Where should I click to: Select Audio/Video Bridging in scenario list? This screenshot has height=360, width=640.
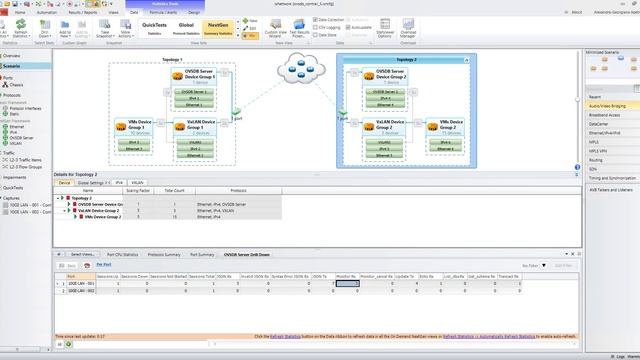[607, 106]
